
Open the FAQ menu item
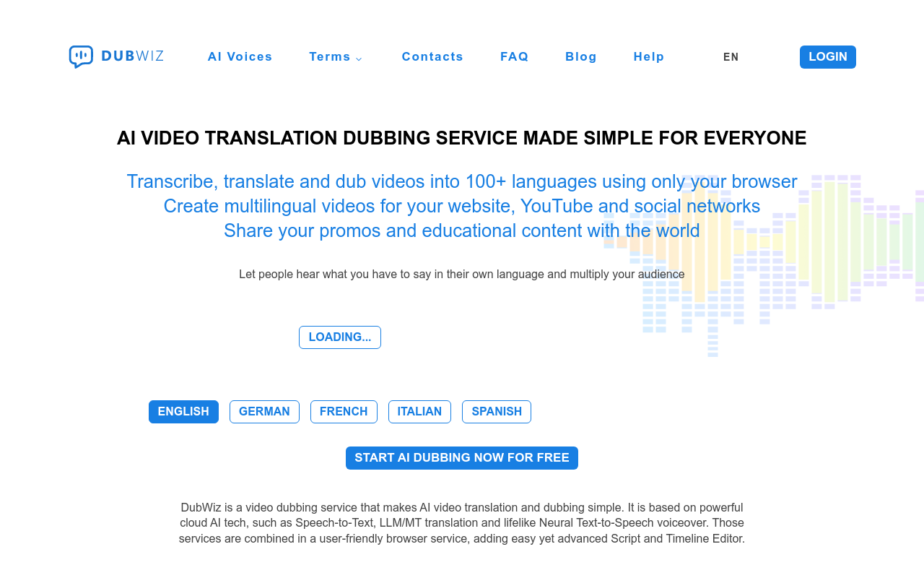(x=515, y=57)
